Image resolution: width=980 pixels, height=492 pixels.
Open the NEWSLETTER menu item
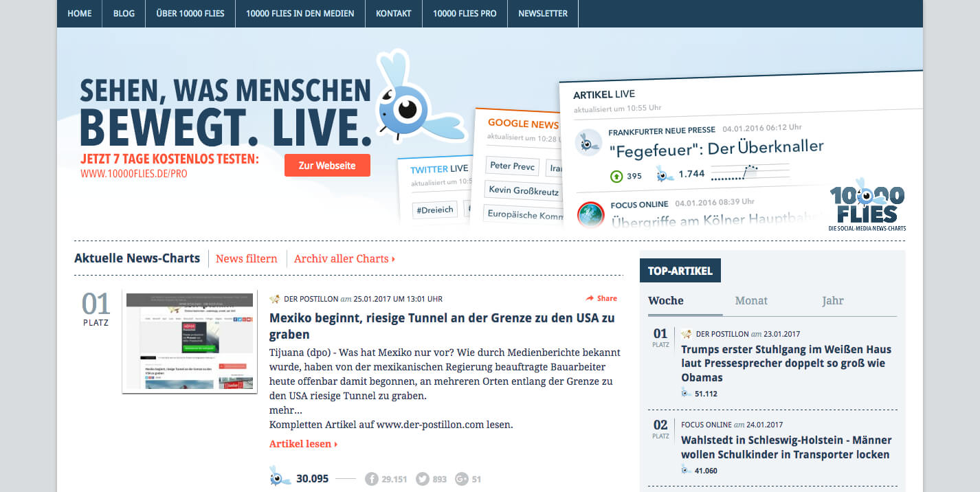click(x=543, y=14)
